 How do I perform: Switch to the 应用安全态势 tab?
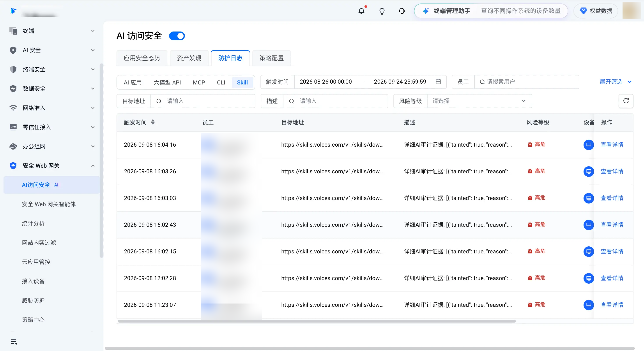[x=142, y=58]
